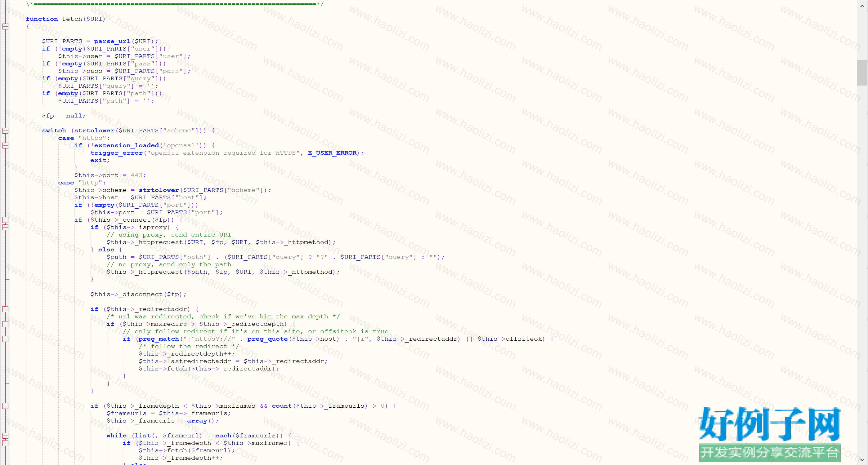Click the scrollbar up arrow
The height and width of the screenshot is (465, 868).
point(862,6)
